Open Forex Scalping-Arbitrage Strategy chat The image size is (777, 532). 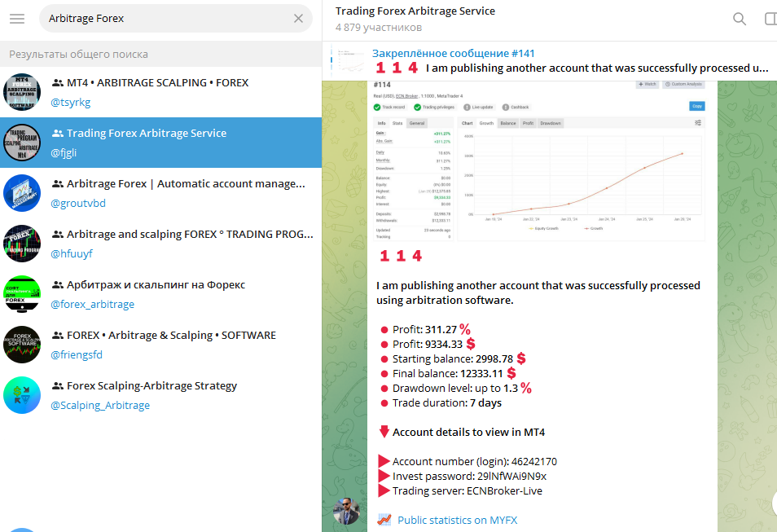pyautogui.click(x=160, y=396)
